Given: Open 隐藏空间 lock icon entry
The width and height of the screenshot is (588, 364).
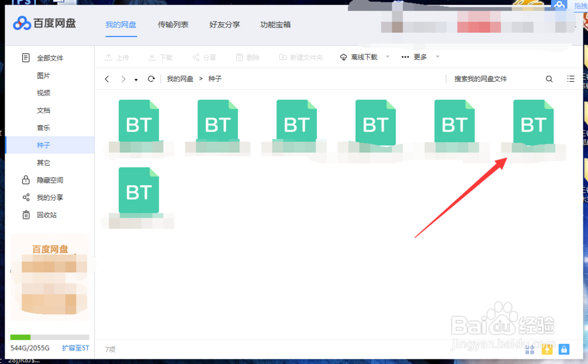Looking at the screenshot, I should (42, 180).
